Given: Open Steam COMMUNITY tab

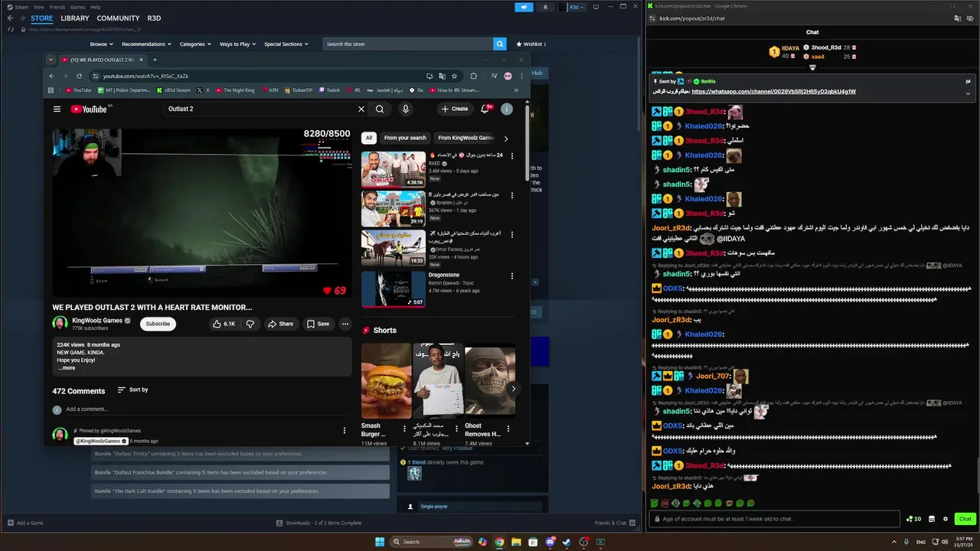Looking at the screenshot, I should pyautogui.click(x=119, y=18).
